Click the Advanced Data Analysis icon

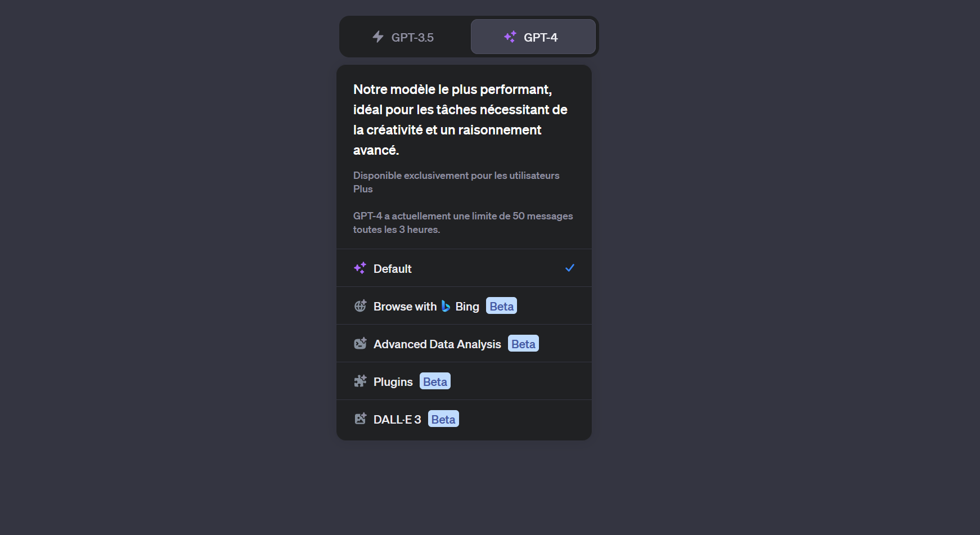click(x=360, y=344)
